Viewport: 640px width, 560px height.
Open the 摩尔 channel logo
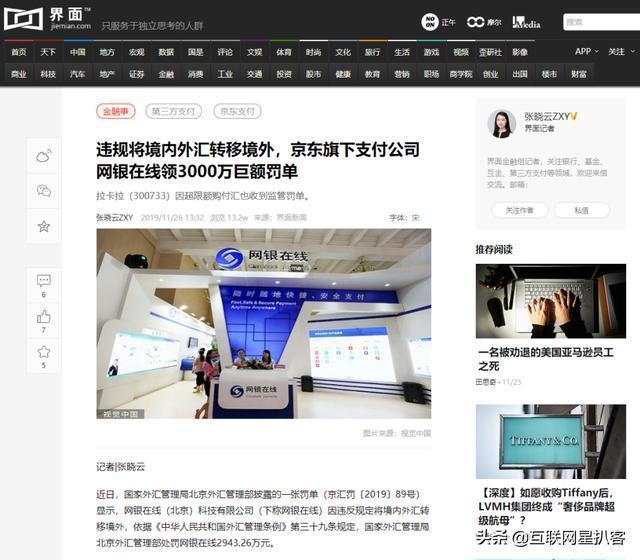click(x=484, y=22)
